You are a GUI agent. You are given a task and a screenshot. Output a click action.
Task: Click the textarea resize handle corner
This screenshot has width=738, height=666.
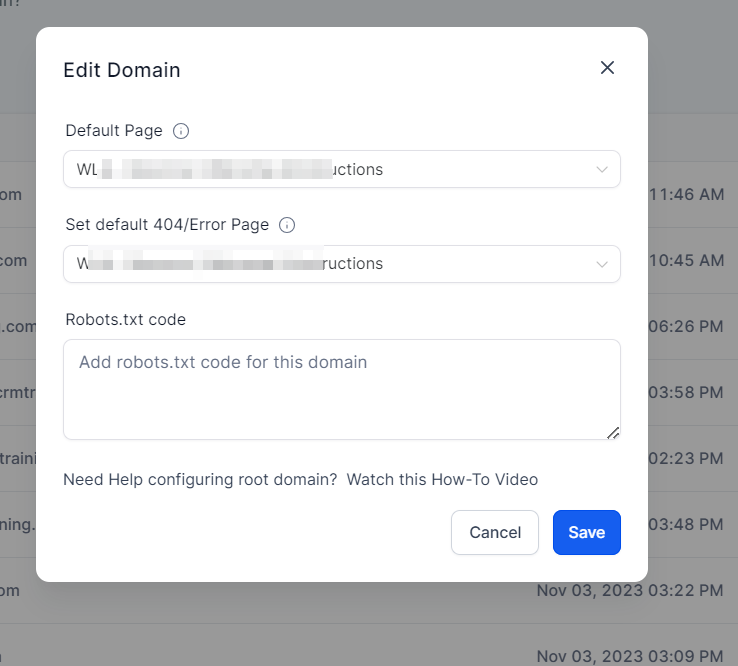tap(613, 433)
